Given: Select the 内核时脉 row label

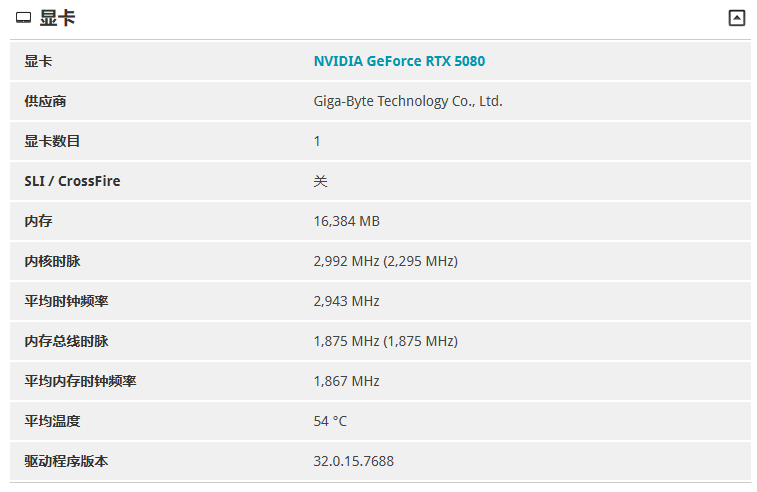Looking at the screenshot, I should 52,261.
